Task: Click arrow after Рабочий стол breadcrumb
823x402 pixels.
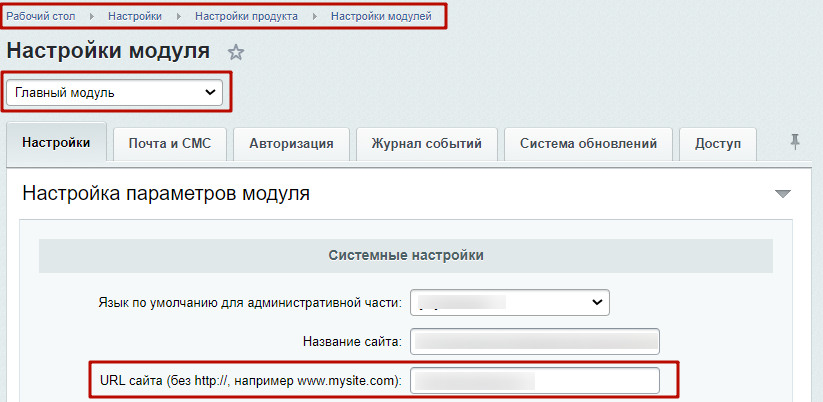Action: (x=92, y=17)
